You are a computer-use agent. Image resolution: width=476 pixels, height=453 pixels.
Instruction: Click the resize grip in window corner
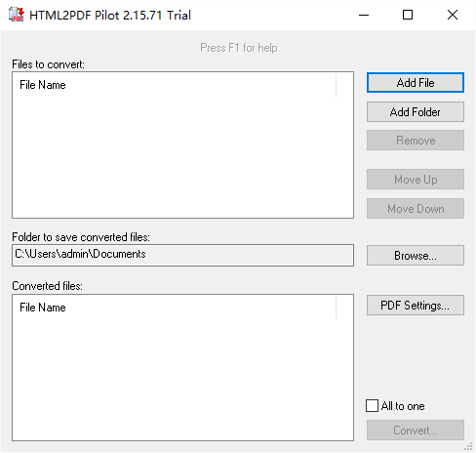coord(468,446)
